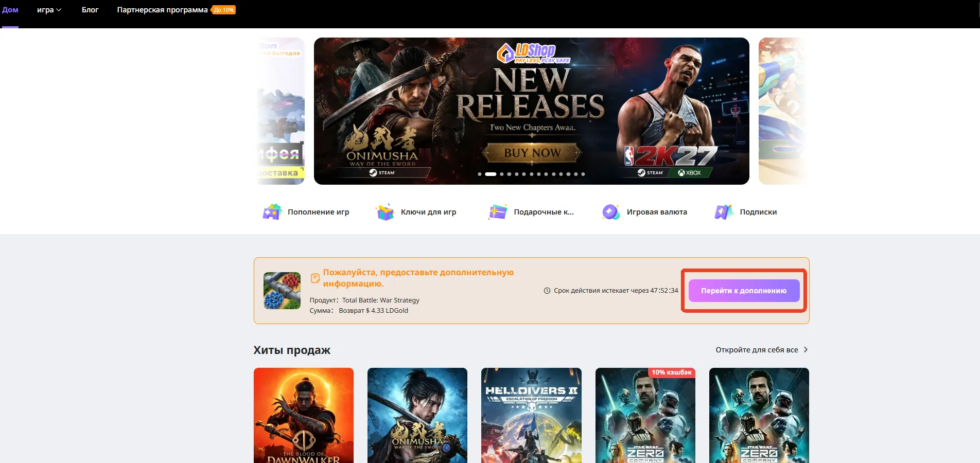
Task: Click the note icon beside the orange notice
Action: coord(315,278)
